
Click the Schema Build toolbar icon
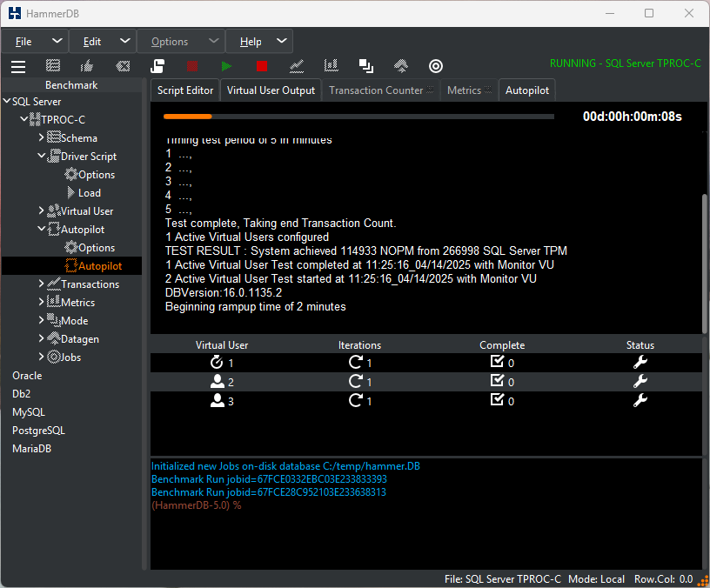click(x=53, y=66)
